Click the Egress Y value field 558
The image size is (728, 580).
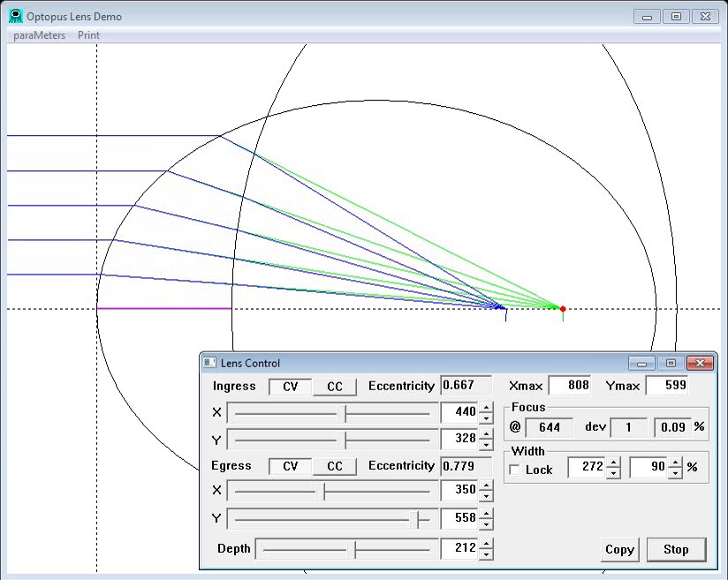(459, 519)
